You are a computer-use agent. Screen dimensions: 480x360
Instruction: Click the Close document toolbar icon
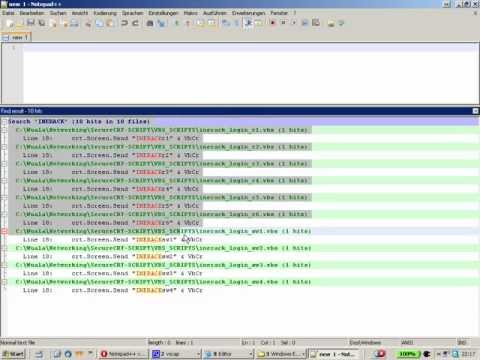[53, 23]
